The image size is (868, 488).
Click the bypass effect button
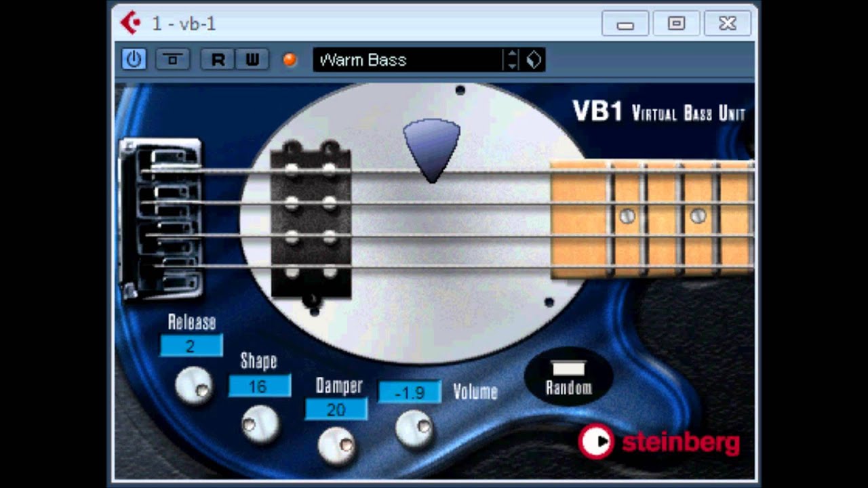pyautogui.click(x=172, y=60)
